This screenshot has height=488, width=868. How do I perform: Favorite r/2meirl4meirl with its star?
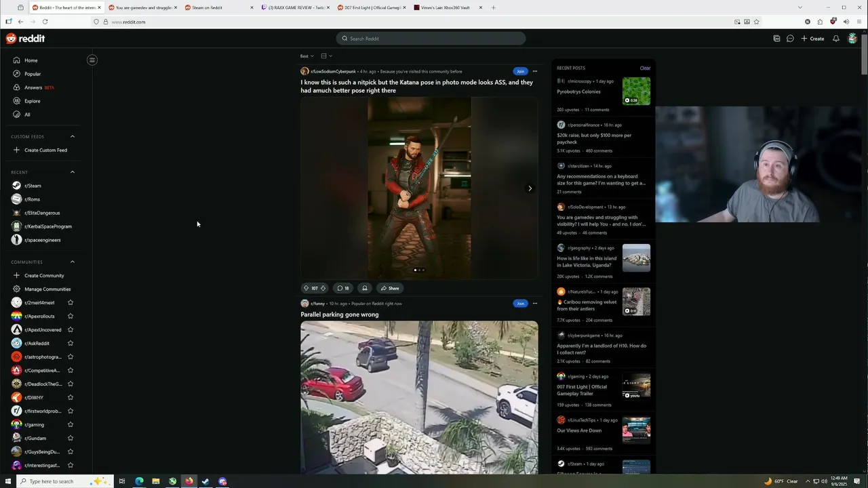pyautogui.click(x=71, y=302)
